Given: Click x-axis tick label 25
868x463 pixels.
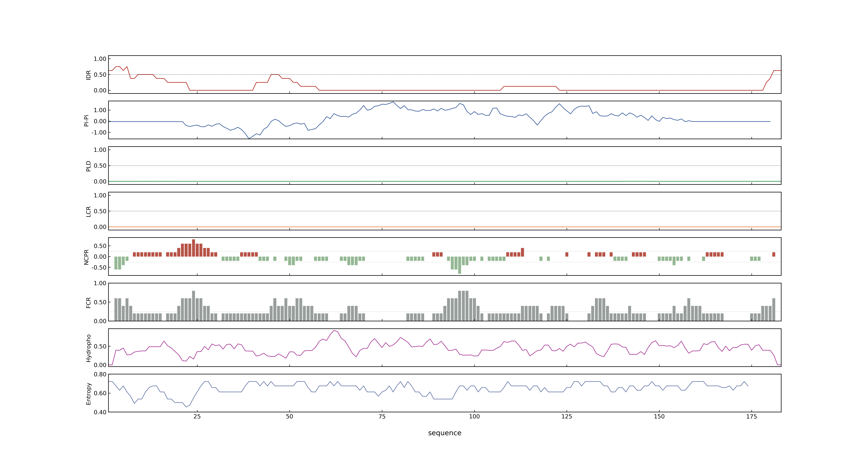Looking at the screenshot, I should click(197, 416).
